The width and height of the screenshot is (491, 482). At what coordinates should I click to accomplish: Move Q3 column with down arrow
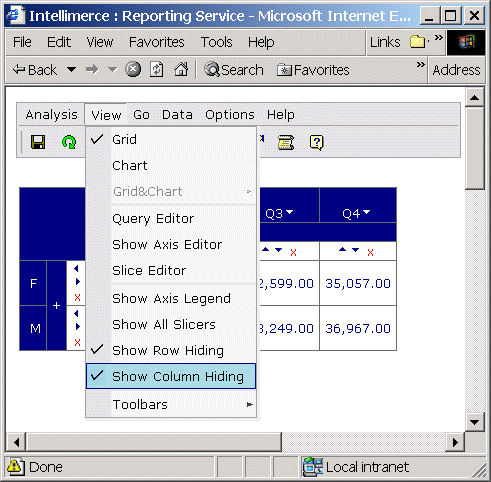pos(279,250)
